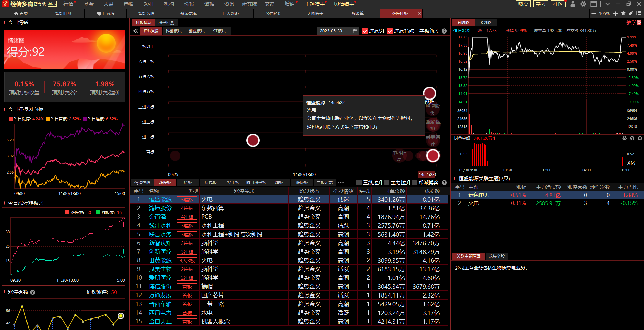Viewport: 644px width, 330px height.
Task: Open the 炸板 tab
Action: pyautogui.click(x=279, y=183)
